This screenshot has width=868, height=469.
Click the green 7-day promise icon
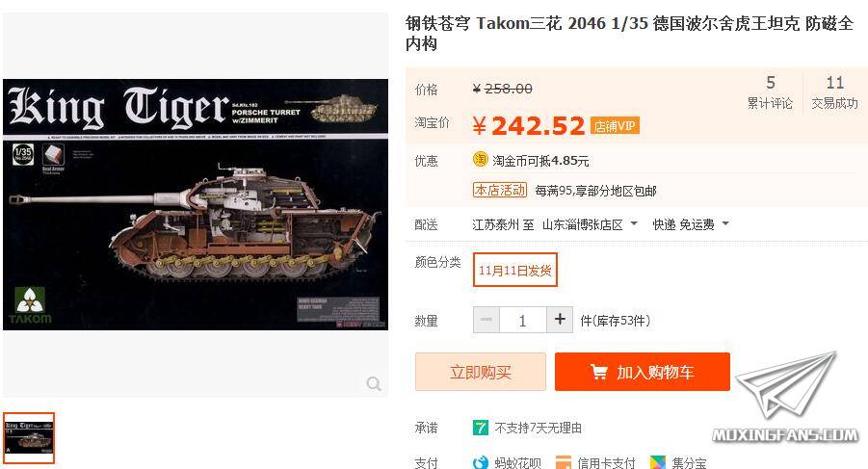point(480,428)
